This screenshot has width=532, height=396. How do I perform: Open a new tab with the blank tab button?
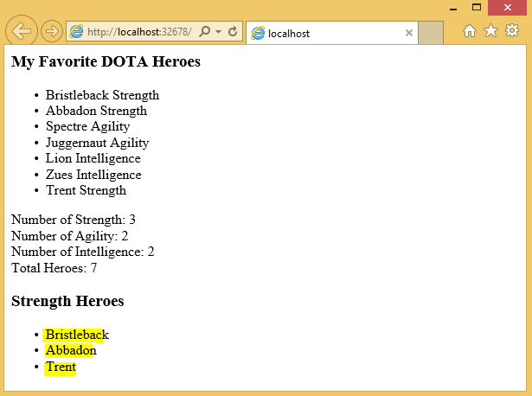pyautogui.click(x=431, y=33)
